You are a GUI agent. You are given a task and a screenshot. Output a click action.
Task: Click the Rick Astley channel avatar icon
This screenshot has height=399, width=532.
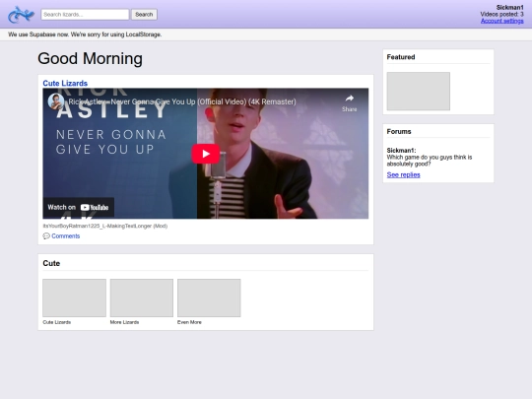coord(55,101)
